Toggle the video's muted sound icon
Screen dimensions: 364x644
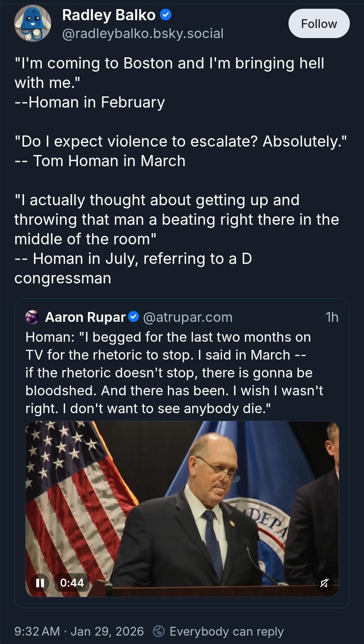click(324, 583)
